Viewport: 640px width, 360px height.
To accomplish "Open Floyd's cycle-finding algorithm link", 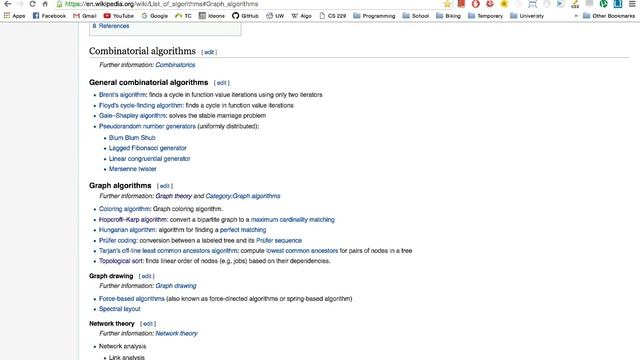I will [140, 105].
